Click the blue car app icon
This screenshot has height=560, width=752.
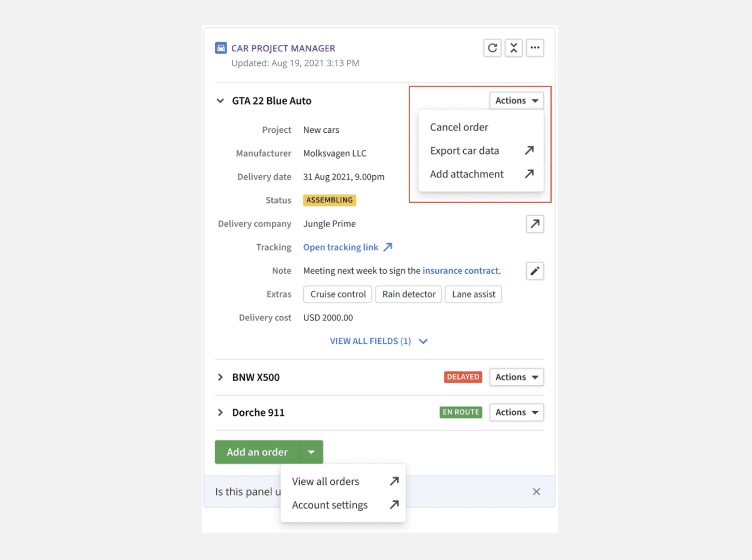221,48
